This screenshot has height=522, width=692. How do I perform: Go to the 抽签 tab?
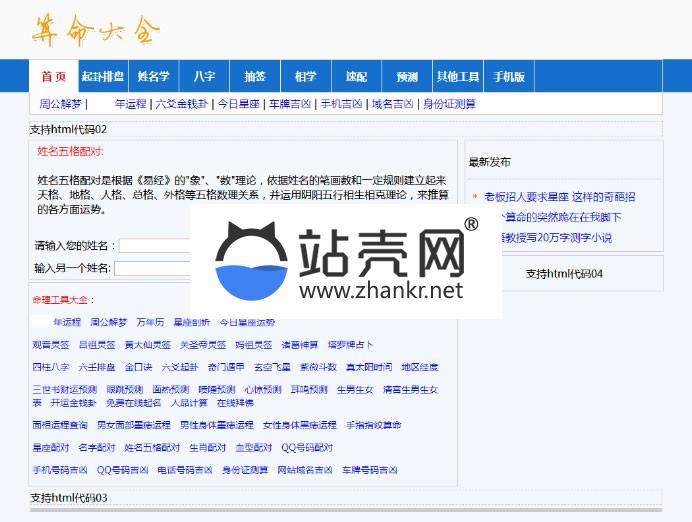(254, 77)
